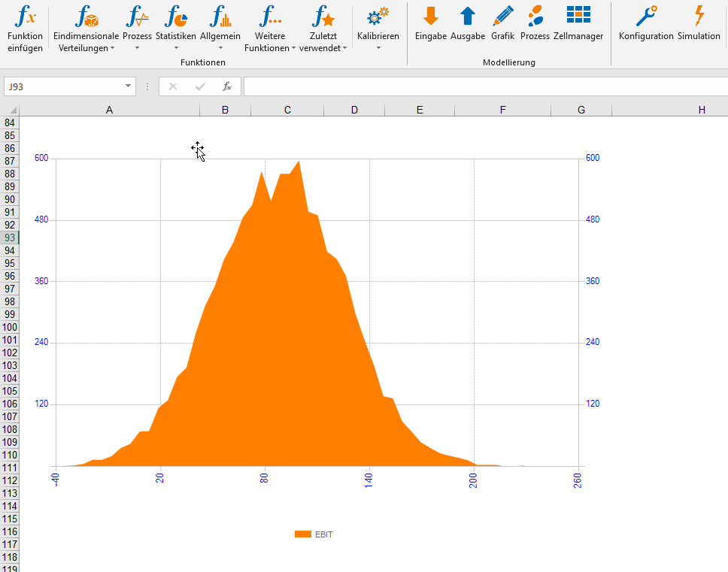Click the right axis label 480
Viewport: 728px width, 572px height.
[x=593, y=219]
